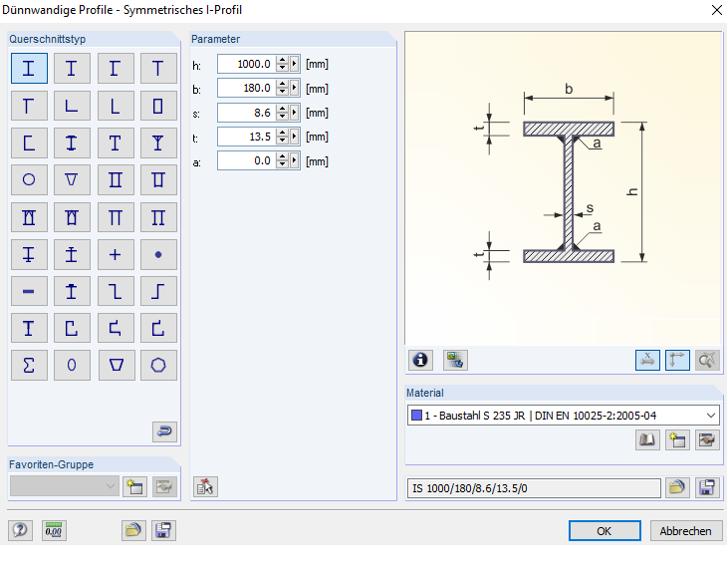The width and height of the screenshot is (728, 573).
Task: Open the arrow menu beside a value
Action: (x=295, y=160)
